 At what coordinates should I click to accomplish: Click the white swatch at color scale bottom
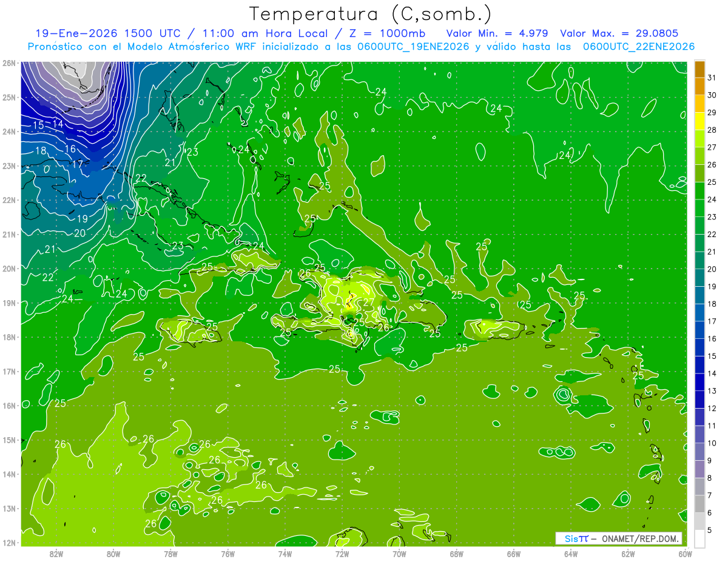699,538
